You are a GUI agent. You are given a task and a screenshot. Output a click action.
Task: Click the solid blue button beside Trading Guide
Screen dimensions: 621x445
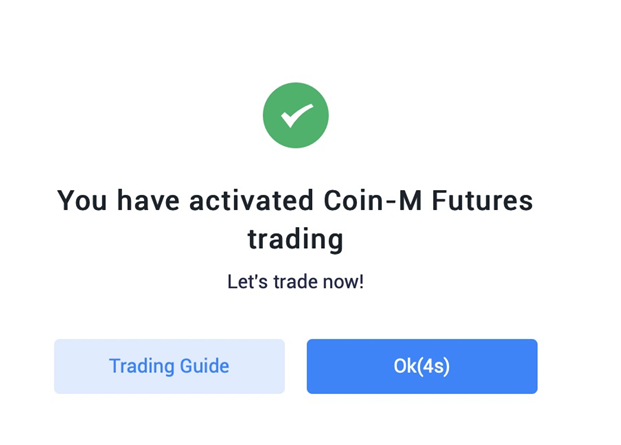[x=422, y=366]
